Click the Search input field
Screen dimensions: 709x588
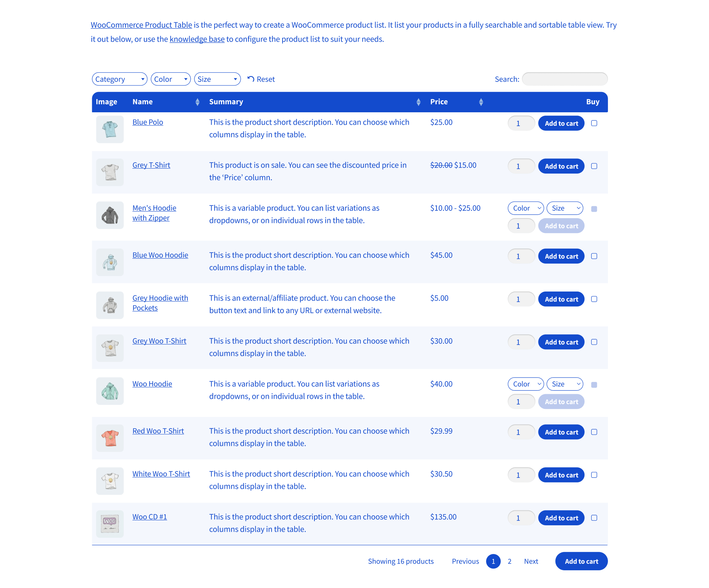pyautogui.click(x=565, y=79)
